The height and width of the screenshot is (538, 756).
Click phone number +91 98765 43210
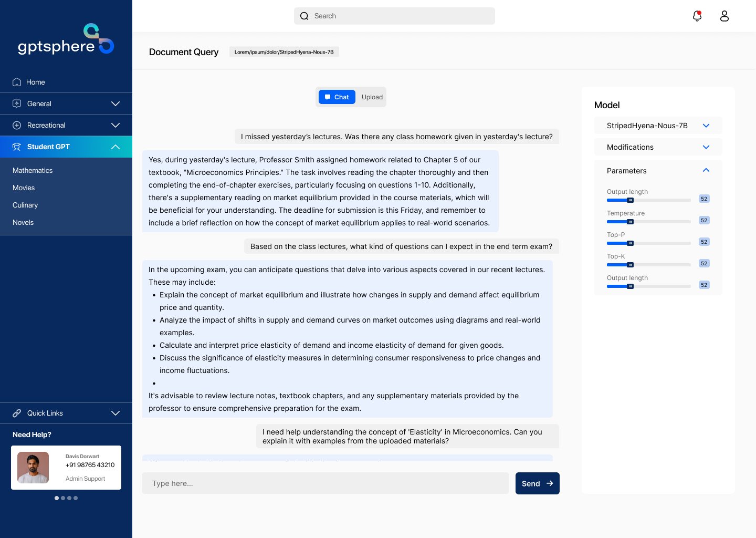click(x=90, y=465)
